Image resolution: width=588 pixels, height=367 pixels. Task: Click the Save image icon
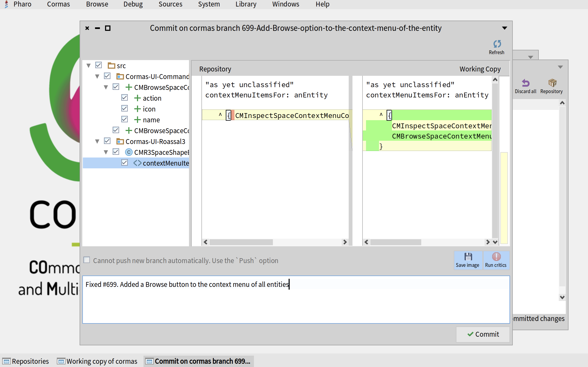468,257
